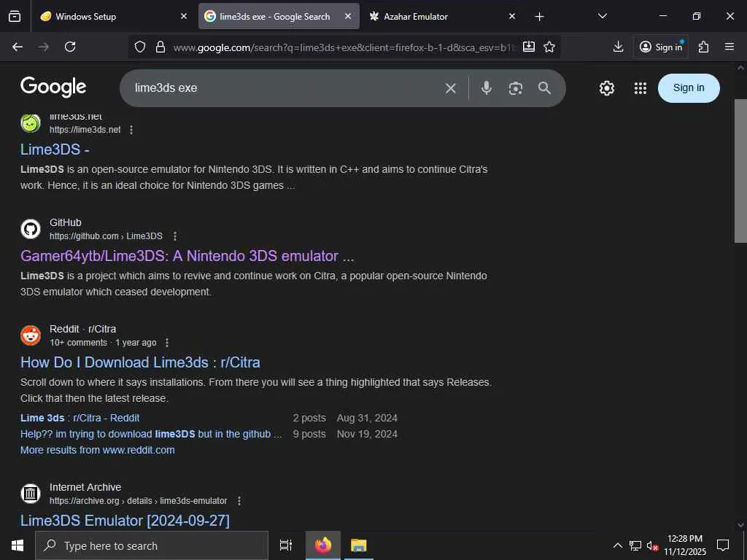Click the scrollbar down arrow

(x=740, y=525)
